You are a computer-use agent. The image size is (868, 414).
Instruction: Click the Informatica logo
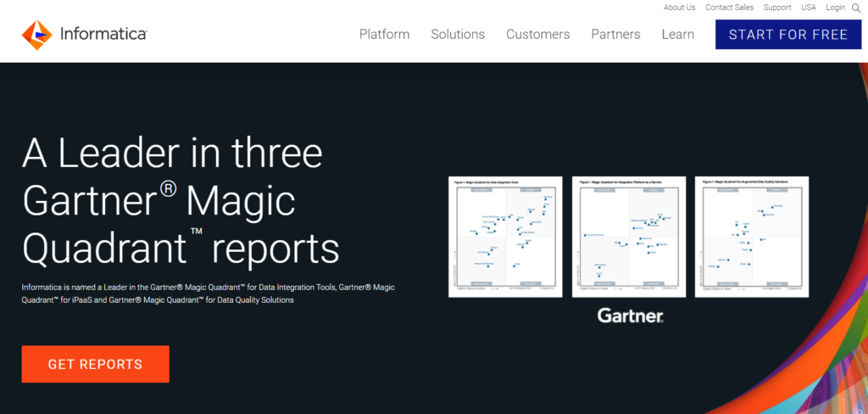point(84,35)
